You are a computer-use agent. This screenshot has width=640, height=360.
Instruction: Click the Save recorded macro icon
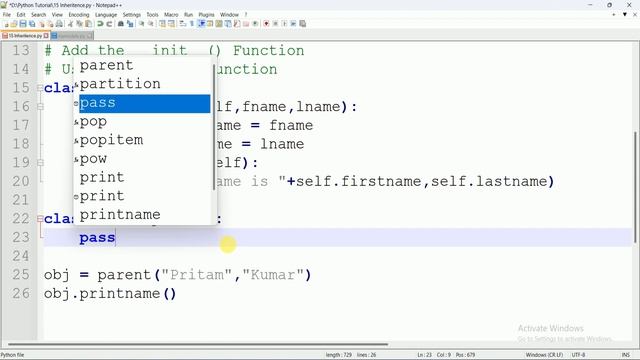pyautogui.click(x=302, y=24)
